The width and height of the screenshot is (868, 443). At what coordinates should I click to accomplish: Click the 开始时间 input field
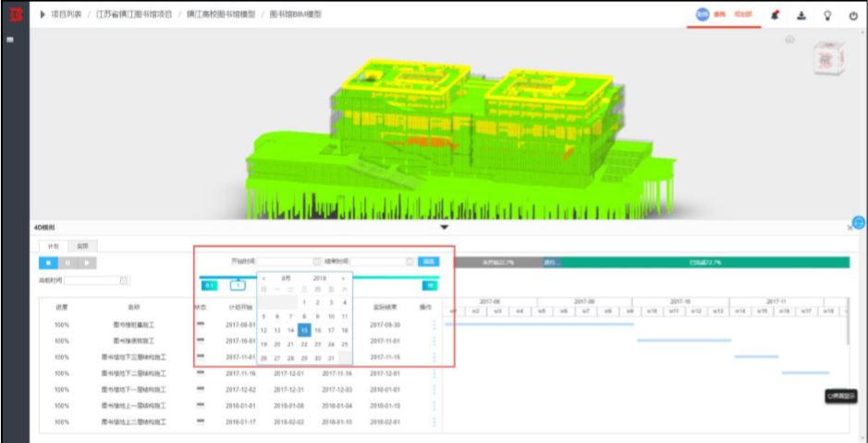pyautogui.click(x=289, y=262)
